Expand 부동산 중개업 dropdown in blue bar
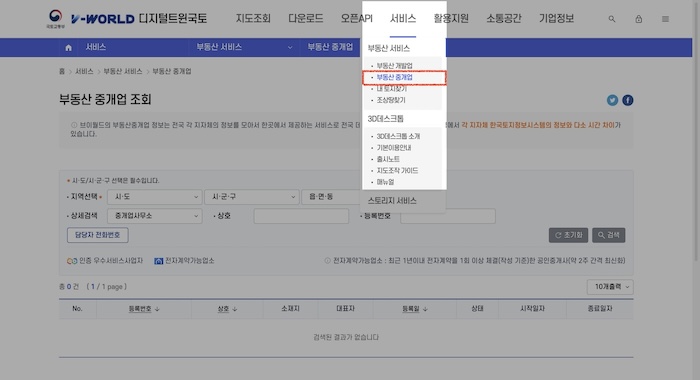Screen dimensions: 700x380 [330, 47]
